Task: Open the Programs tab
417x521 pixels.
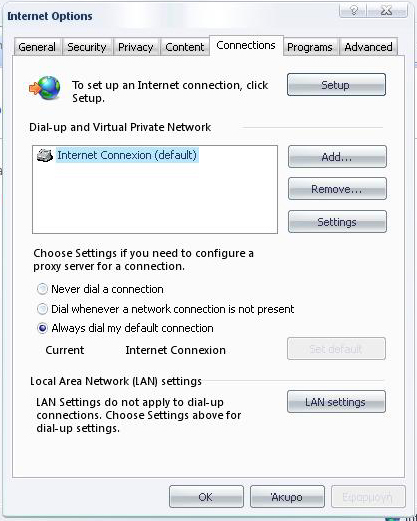Action: [310, 47]
